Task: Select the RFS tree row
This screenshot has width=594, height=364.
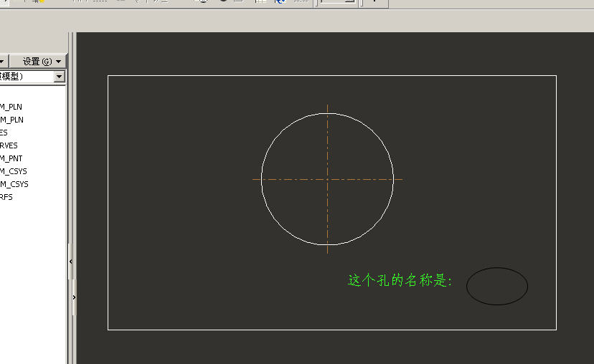Action: coord(6,197)
